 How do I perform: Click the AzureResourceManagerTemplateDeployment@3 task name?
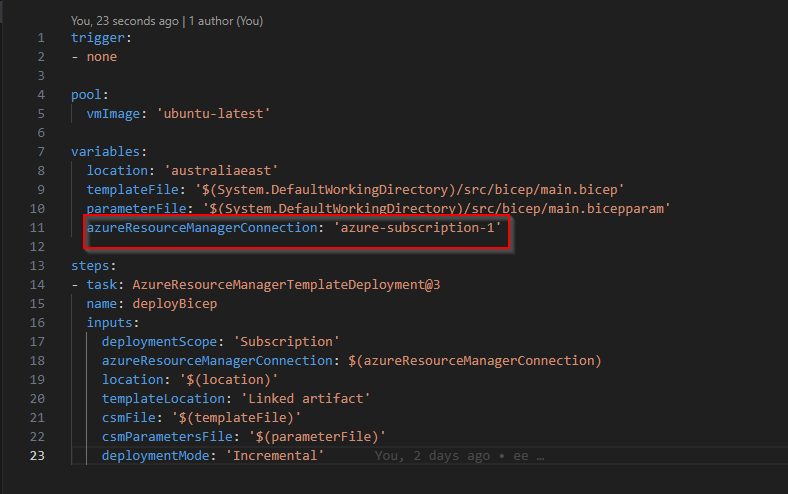[286, 284]
